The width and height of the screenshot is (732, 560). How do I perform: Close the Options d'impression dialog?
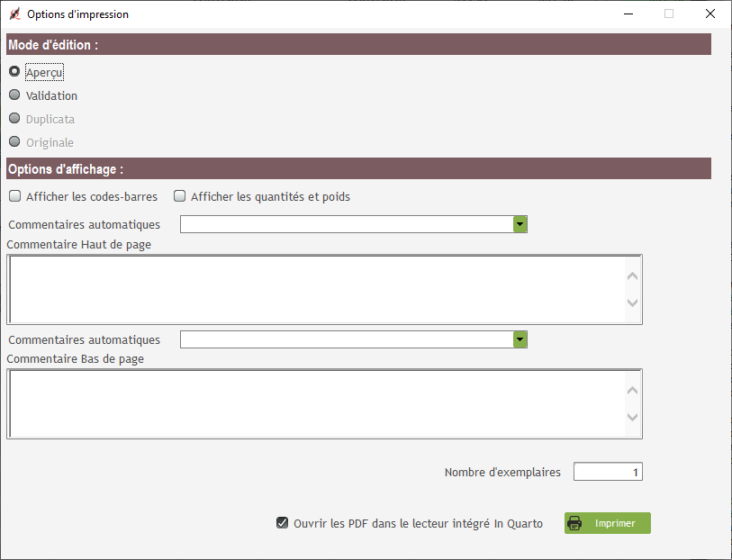(x=710, y=14)
